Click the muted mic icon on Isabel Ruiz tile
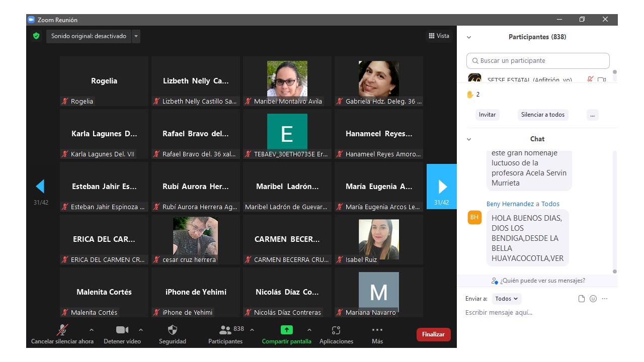Screen dimensions: 644x362 340,259
